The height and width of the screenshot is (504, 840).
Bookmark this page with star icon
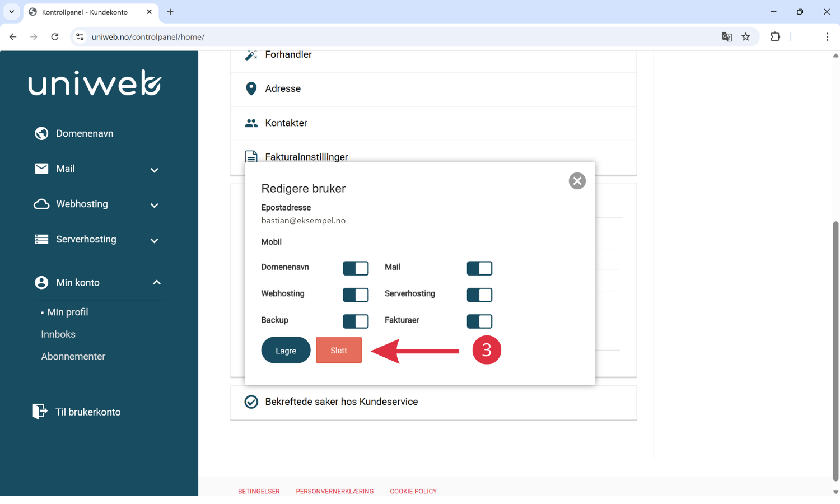coord(746,37)
